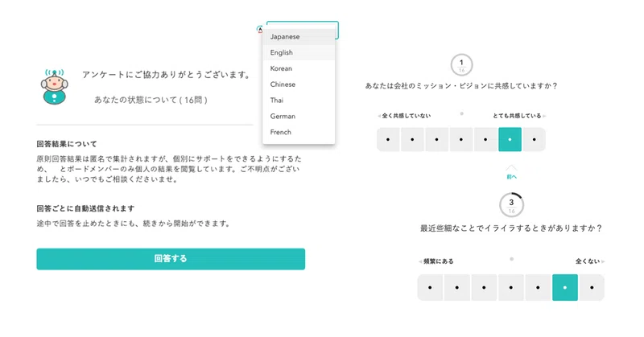The height and width of the screenshot is (337, 644).
Task: Choose the rating nearest 頻繁にある in question 3
Action: pyautogui.click(x=430, y=288)
